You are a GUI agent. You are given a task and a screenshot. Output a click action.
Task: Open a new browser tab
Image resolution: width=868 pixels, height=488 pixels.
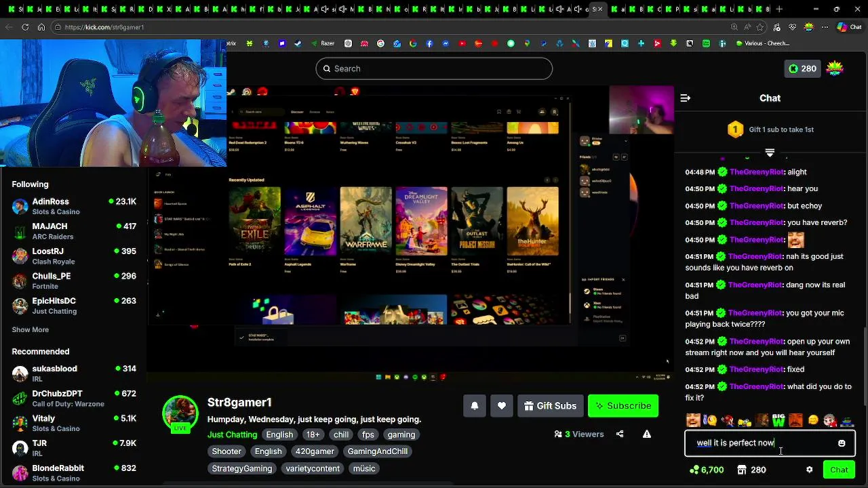coord(779,9)
